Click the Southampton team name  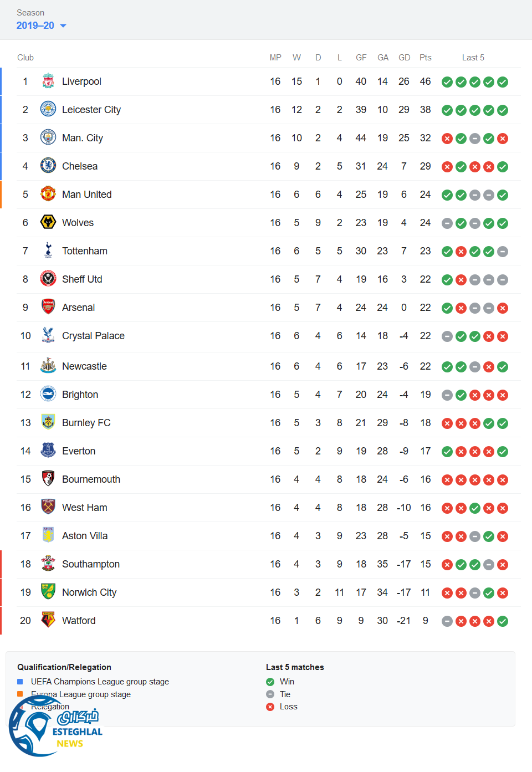click(x=91, y=564)
